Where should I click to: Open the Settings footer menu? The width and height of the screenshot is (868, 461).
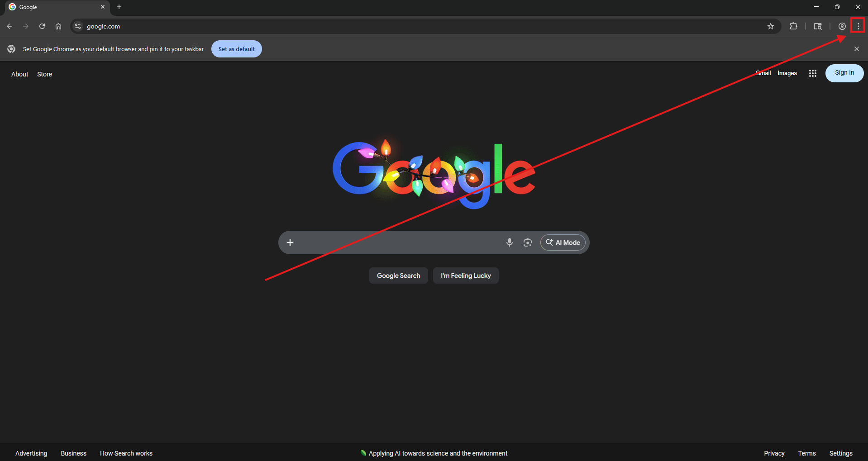click(x=841, y=453)
